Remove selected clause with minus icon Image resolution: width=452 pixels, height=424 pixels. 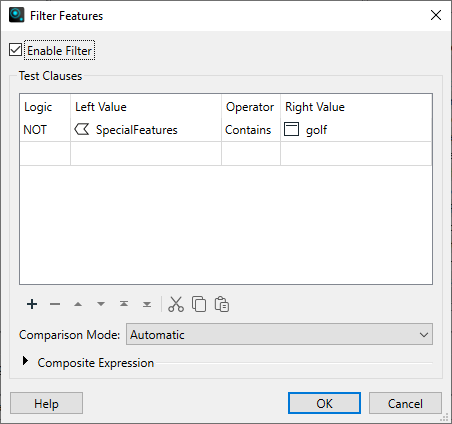pos(55,304)
